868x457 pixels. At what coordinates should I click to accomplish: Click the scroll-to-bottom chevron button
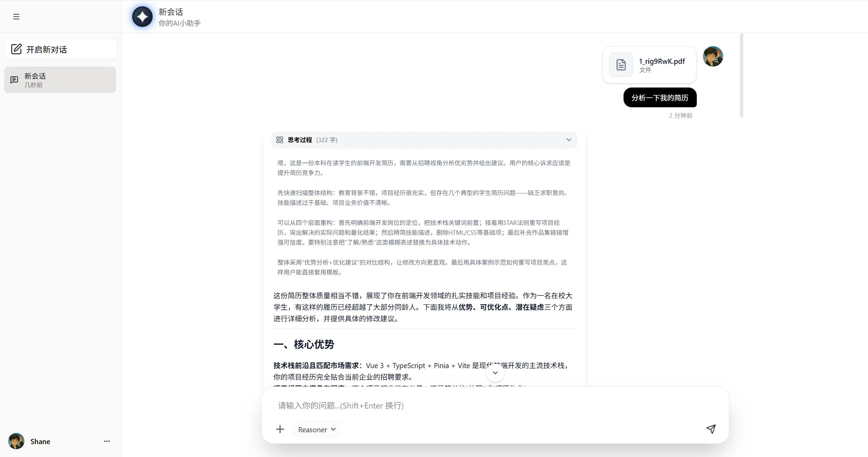click(495, 373)
